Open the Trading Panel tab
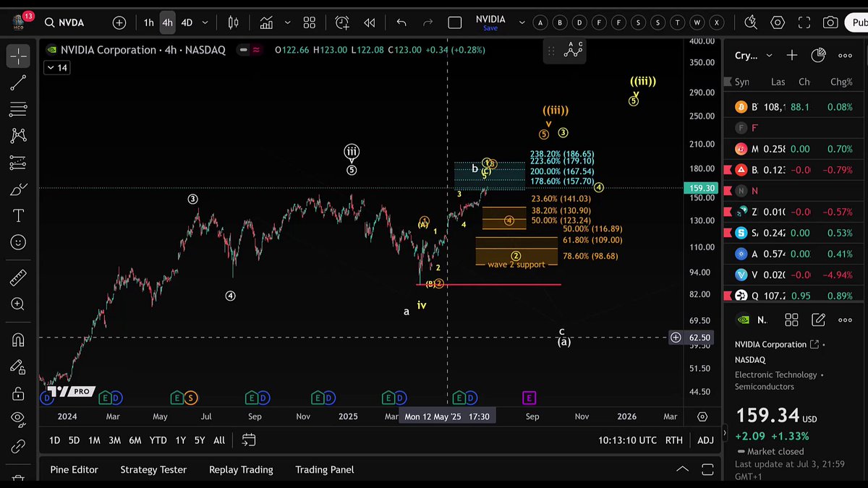 coord(325,469)
